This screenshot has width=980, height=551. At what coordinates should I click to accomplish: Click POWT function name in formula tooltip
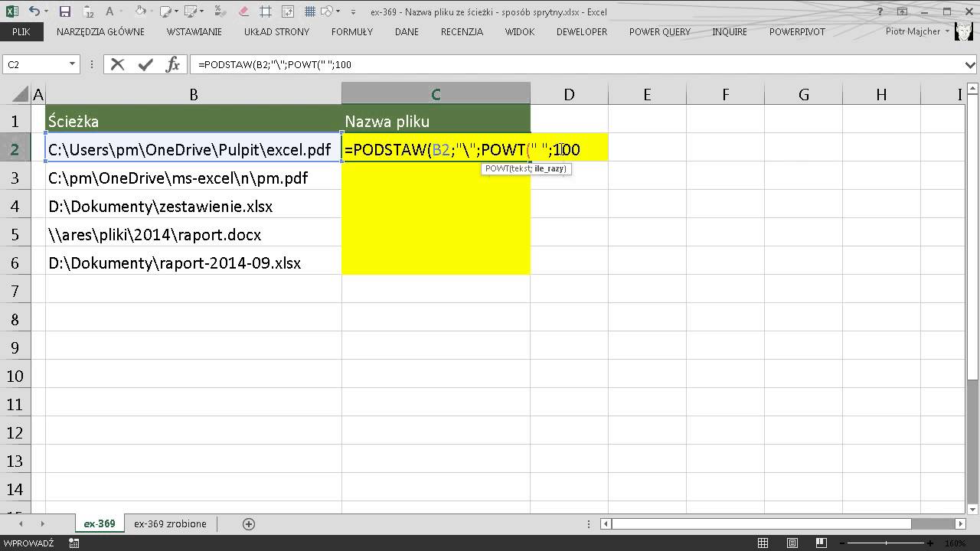point(496,168)
